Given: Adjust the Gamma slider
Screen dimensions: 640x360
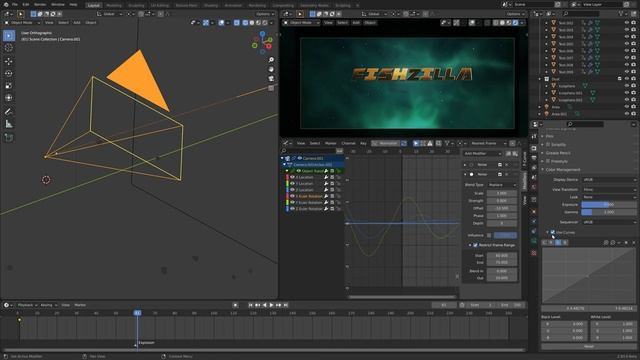Looking at the screenshot, I should tap(609, 212).
